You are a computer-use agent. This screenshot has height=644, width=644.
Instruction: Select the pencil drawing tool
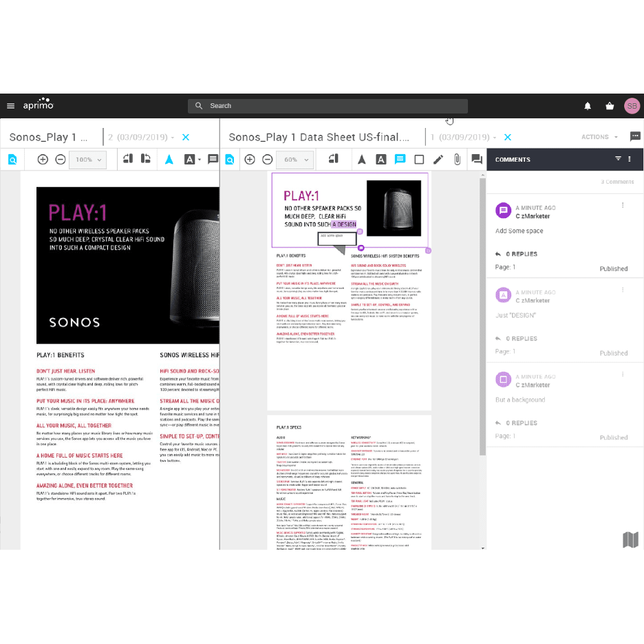pos(438,160)
